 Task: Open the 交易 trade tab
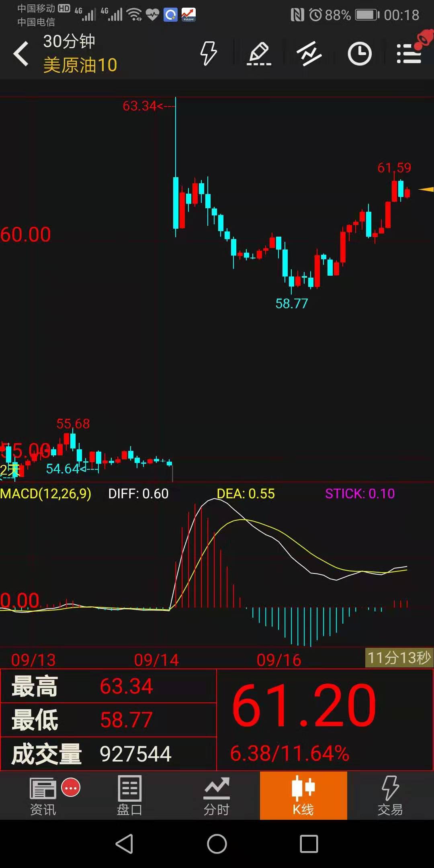tap(390, 796)
